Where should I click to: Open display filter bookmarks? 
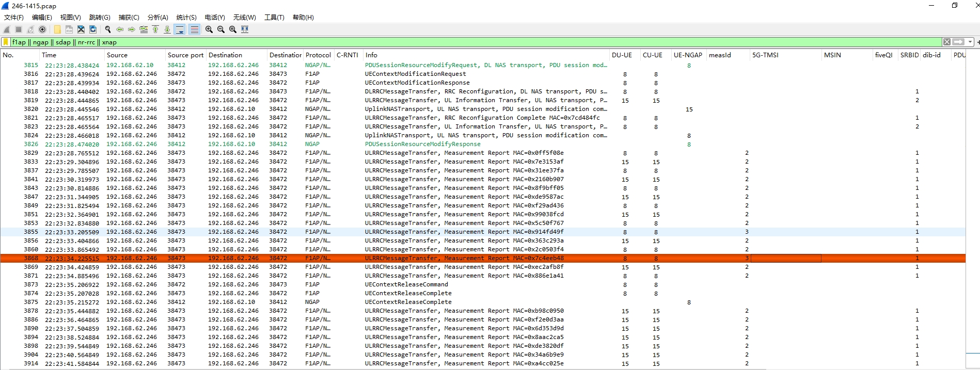(x=6, y=42)
